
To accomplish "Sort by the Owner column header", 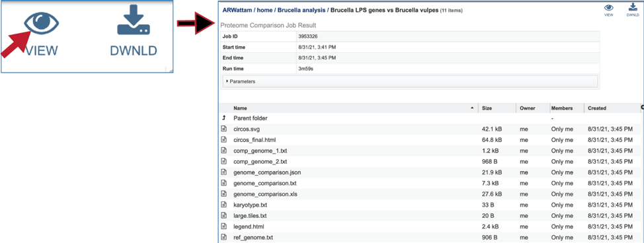I will (x=528, y=108).
